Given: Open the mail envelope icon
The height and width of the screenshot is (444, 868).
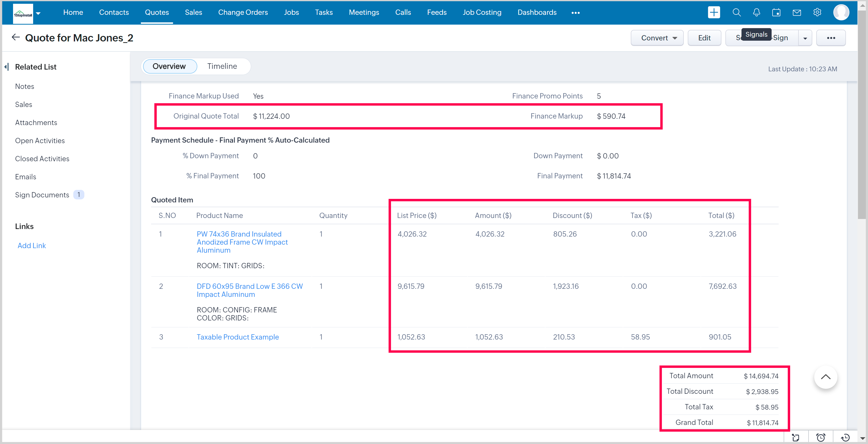Looking at the screenshot, I should coord(796,13).
